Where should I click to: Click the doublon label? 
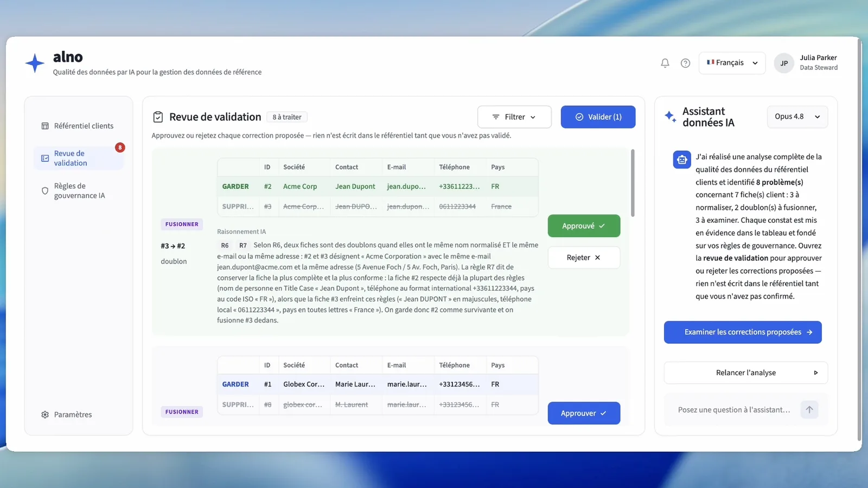click(x=174, y=261)
